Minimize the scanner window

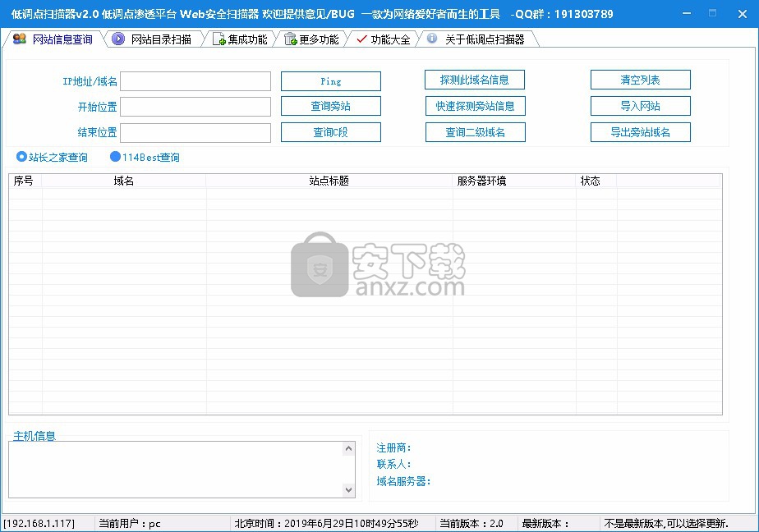[x=687, y=13]
